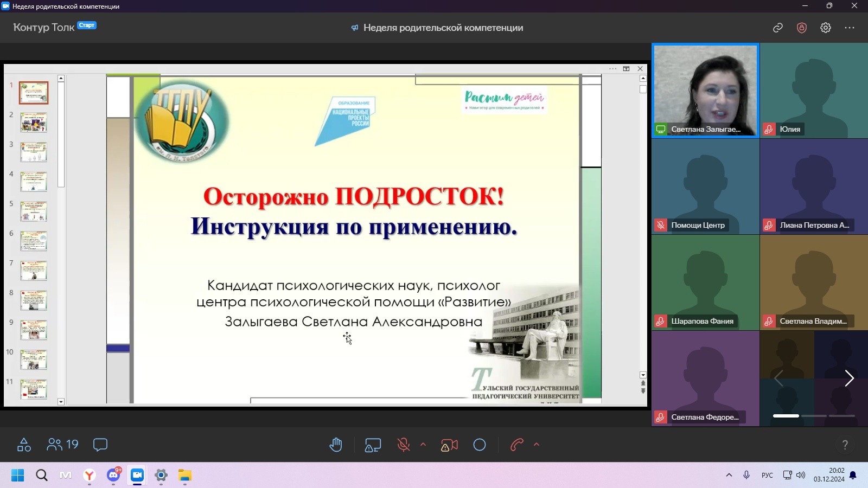Viewport: 868px width, 488px height.
Task: Open the chat panel
Action: click(100, 445)
